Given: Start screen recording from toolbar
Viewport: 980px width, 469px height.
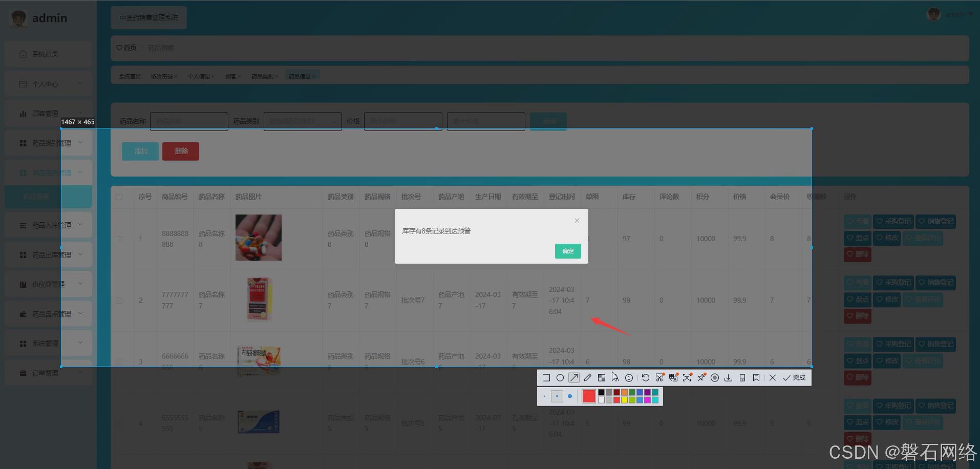Looking at the screenshot, I should coord(715,378).
